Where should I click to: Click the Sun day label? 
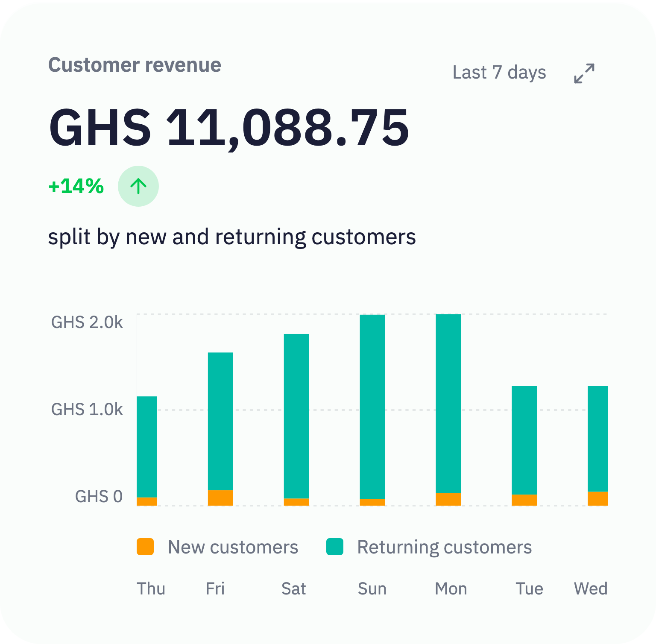pyautogui.click(x=372, y=588)
